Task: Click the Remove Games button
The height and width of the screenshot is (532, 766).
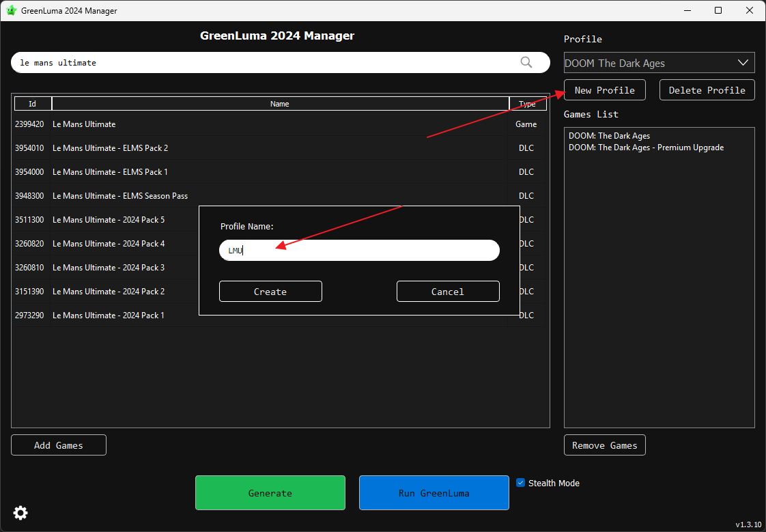Action: [604, 445]
